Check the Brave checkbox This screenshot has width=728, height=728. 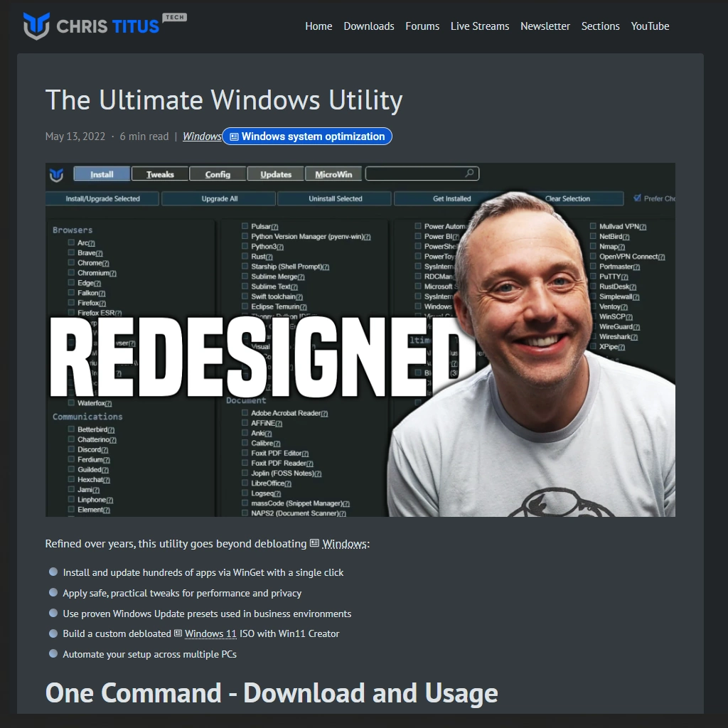71,252
